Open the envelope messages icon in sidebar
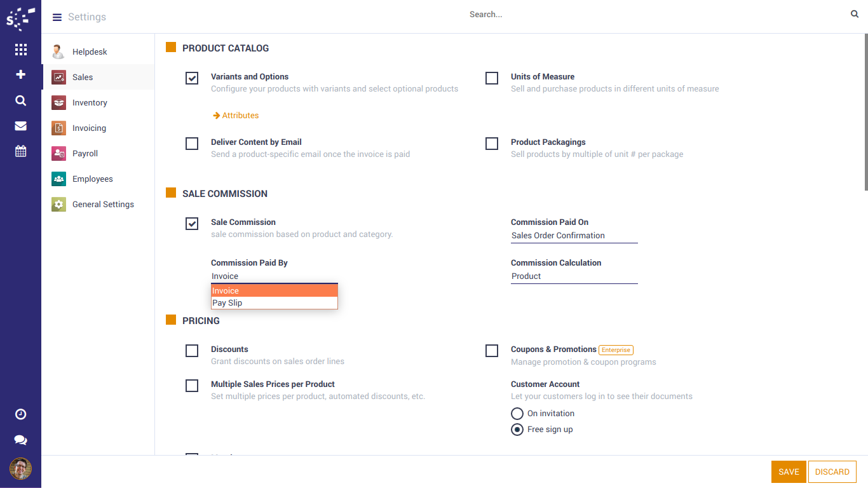868x488 pixels. pyautogui.click(x=20, y=126)
